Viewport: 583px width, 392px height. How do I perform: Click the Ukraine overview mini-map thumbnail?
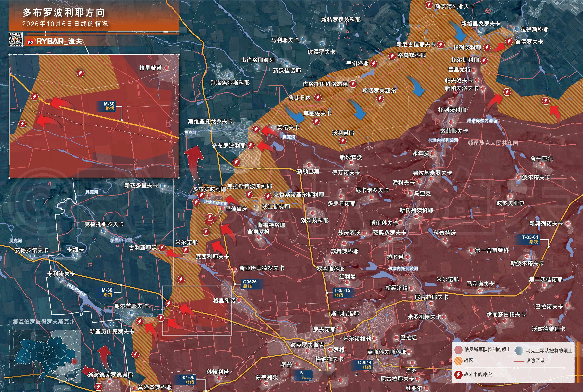[x=45, y=357]
